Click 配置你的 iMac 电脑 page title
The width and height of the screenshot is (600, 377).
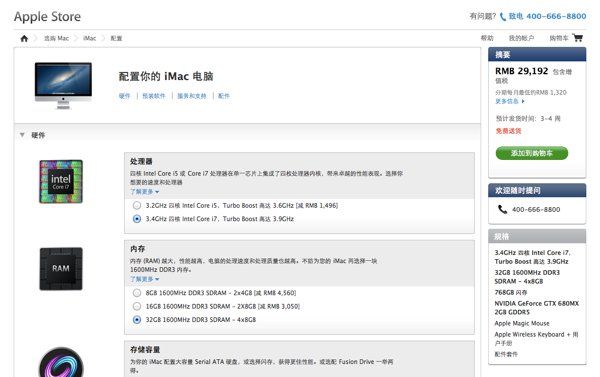click(166, 76)
